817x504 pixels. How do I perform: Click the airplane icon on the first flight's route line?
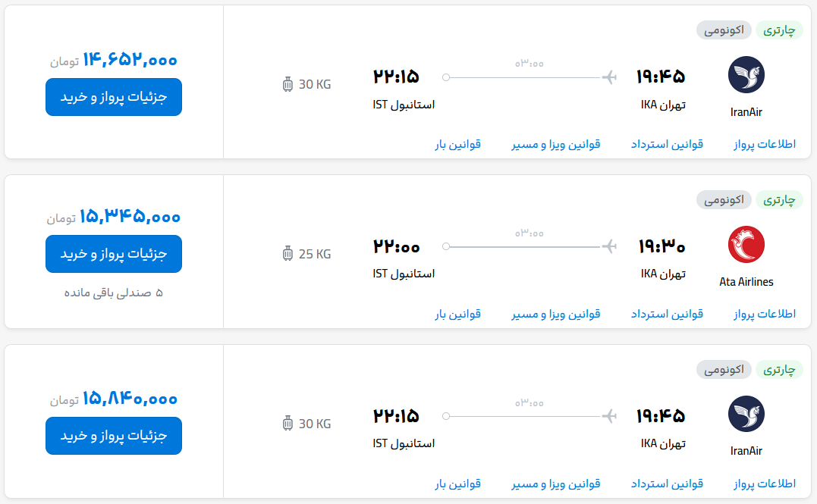[x=608, y=77]
